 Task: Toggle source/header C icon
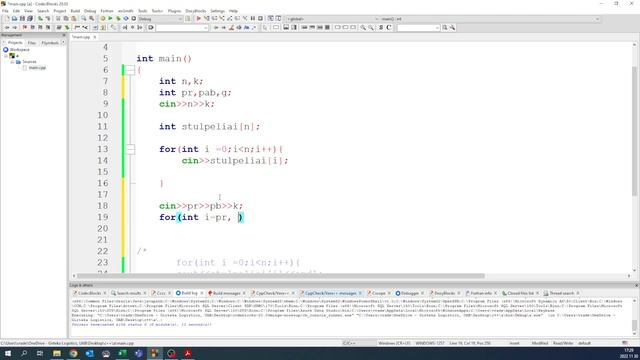[x=389, y=28]
